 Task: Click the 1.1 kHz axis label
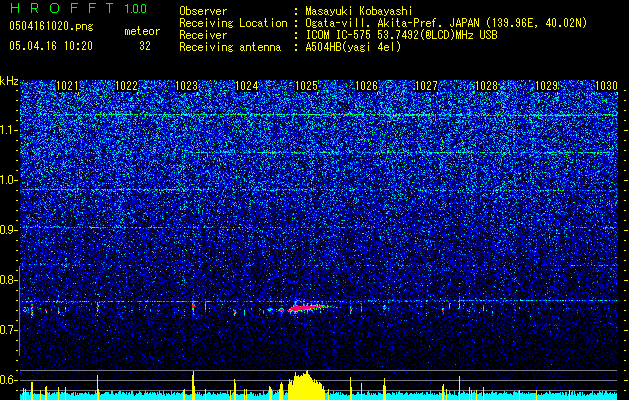(9, 131)
